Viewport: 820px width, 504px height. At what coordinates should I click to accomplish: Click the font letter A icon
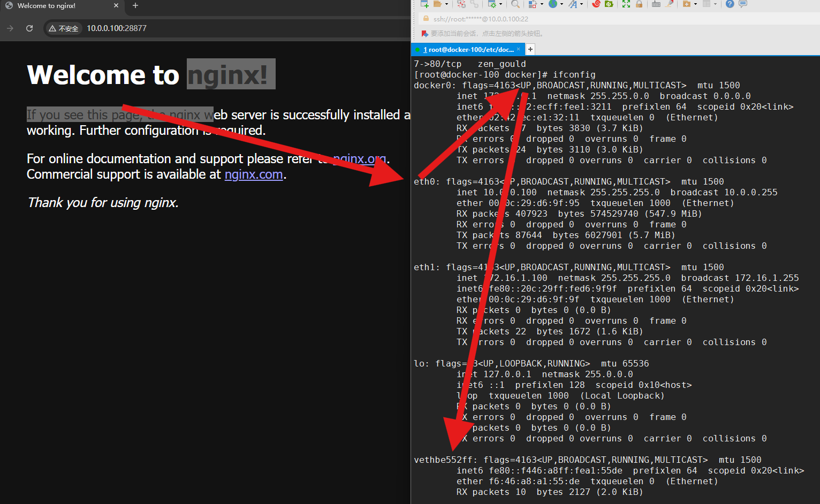573,4
